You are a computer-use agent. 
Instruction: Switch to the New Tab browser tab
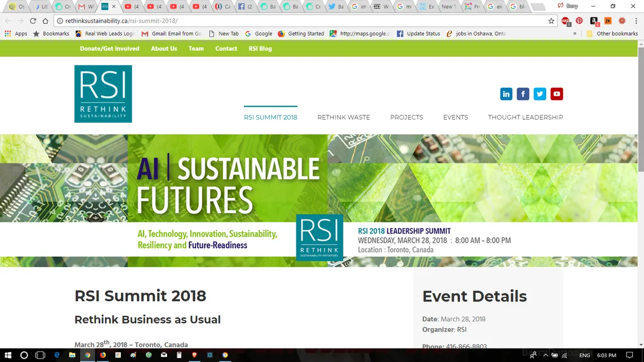coord(449,7)
